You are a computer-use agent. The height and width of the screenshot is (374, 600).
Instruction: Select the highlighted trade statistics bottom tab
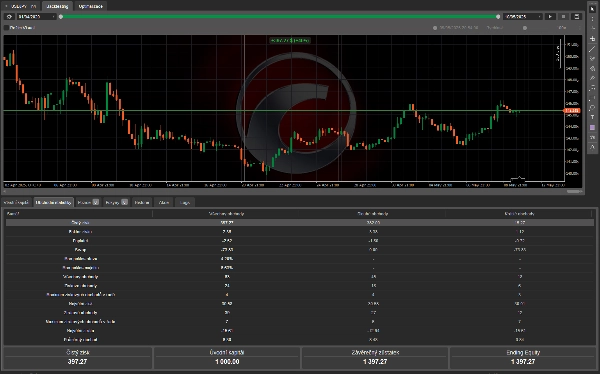(54, 203)
